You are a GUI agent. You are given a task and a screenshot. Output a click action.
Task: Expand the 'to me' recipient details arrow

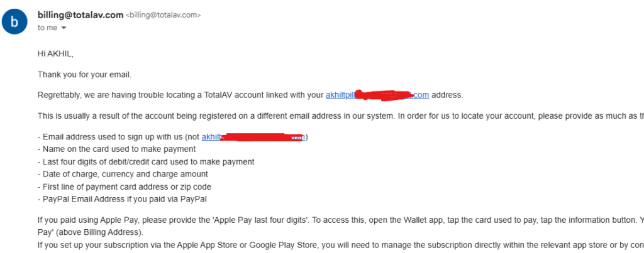64,28
